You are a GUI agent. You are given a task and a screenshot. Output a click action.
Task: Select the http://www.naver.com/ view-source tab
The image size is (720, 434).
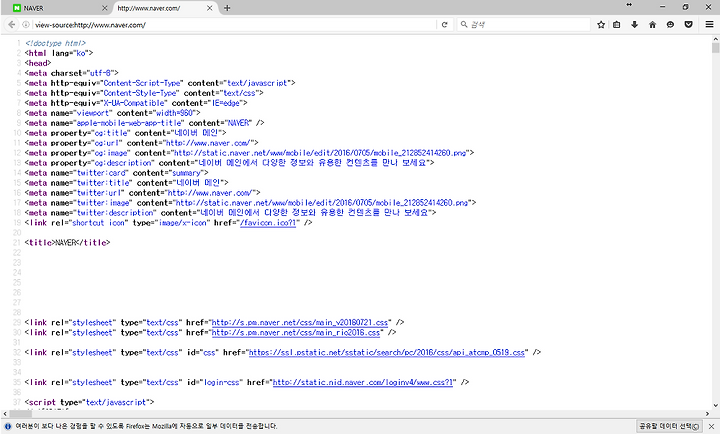point(161,8)
